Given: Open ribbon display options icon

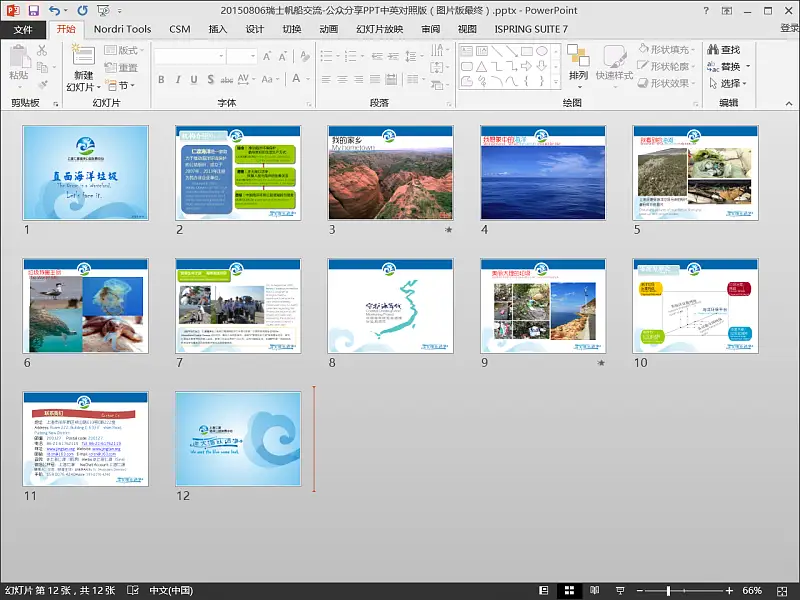Looking at the screenshot, I should tap(727, 10).
